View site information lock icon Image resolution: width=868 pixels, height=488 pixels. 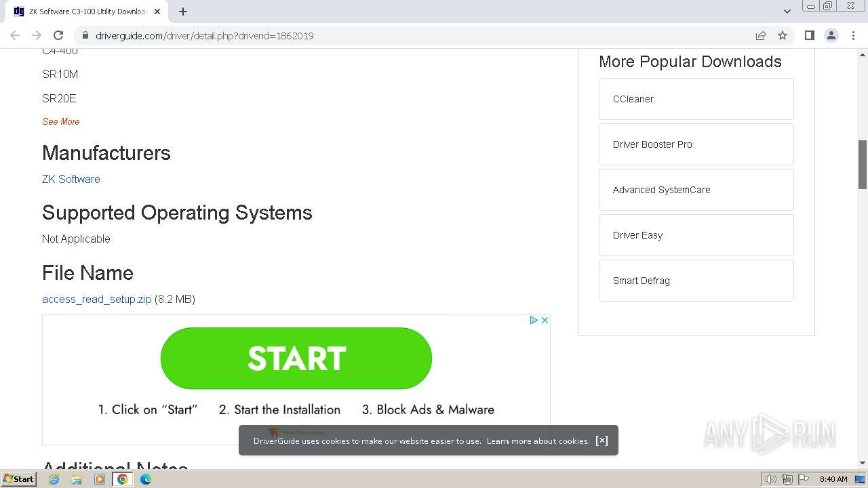85,35
